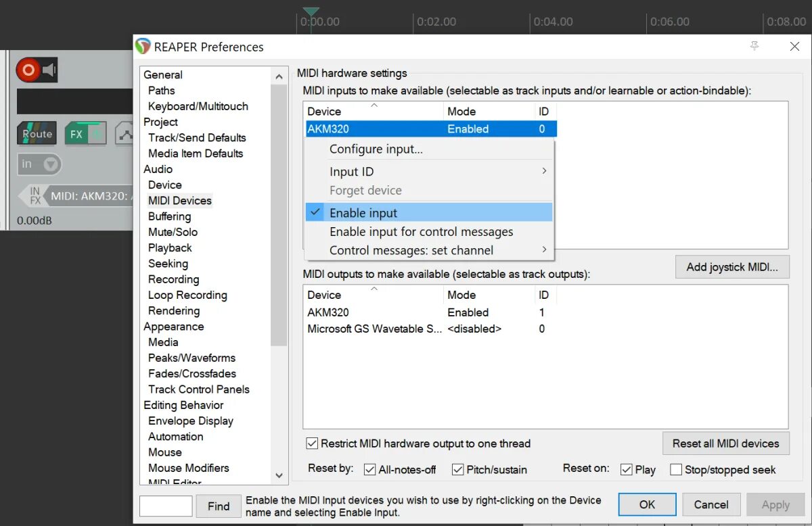812x526 pixels.
Task: Click the playhead marker on the timeline
Action: (311, 11)
